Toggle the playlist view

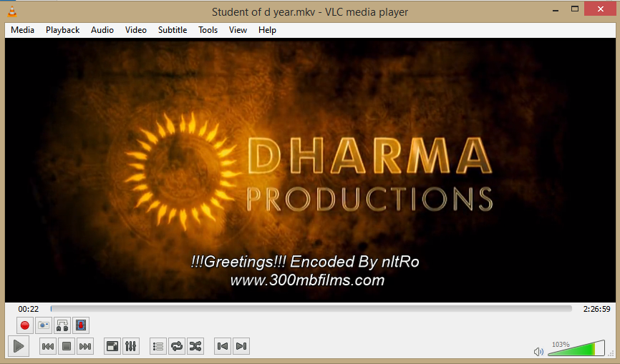click(x=158, y=346)
